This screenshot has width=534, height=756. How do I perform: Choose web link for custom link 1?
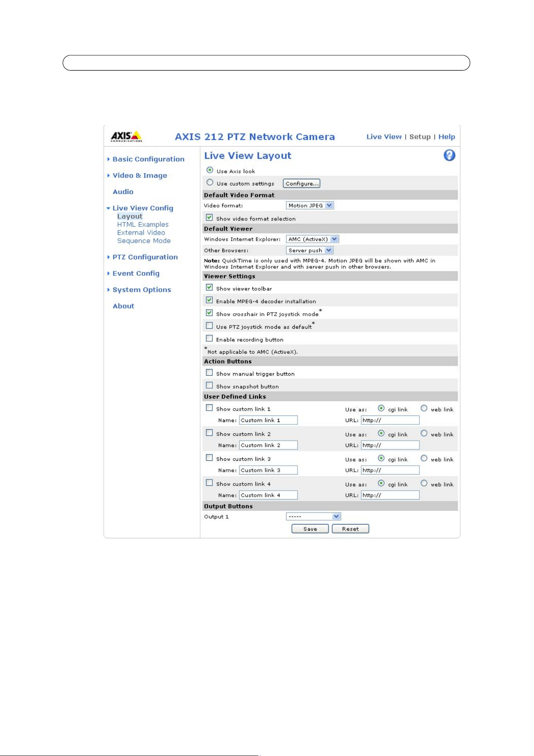(424, 408)
